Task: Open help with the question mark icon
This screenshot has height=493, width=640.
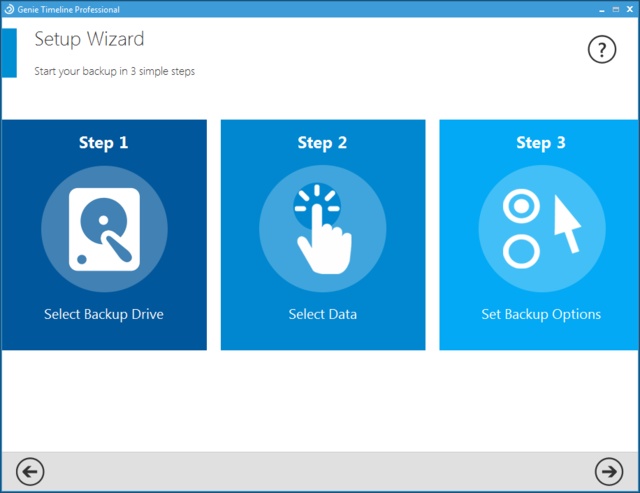Action: pos(601,49)
